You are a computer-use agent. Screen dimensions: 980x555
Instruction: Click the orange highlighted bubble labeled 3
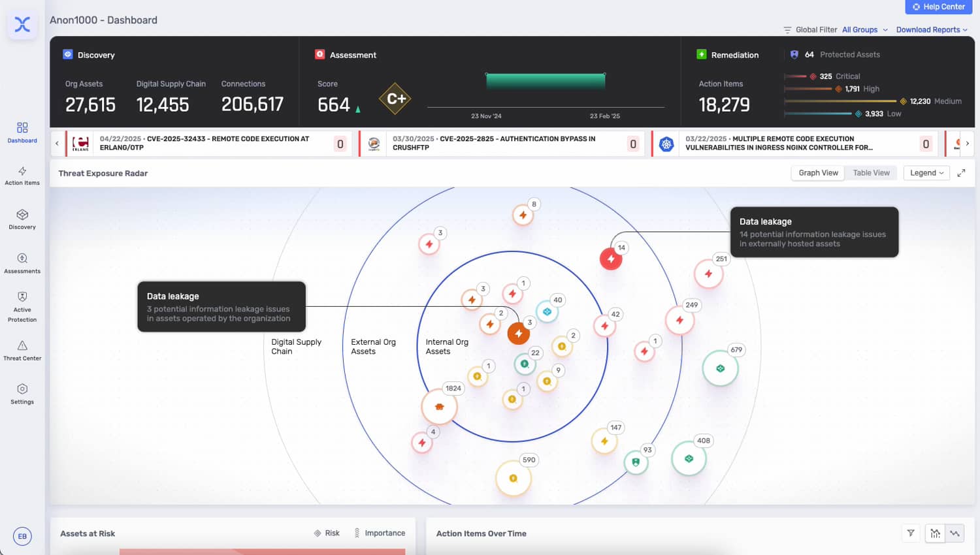click(519, 333)
